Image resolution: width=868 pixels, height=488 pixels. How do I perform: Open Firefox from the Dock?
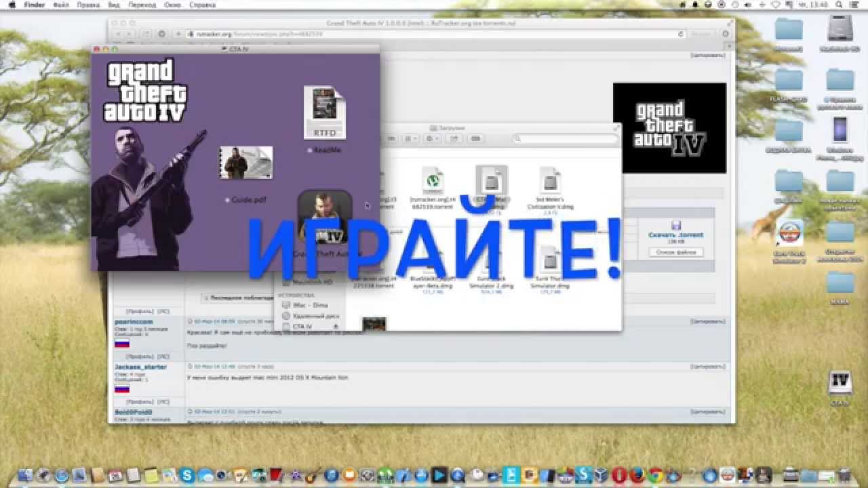[638, 476]
